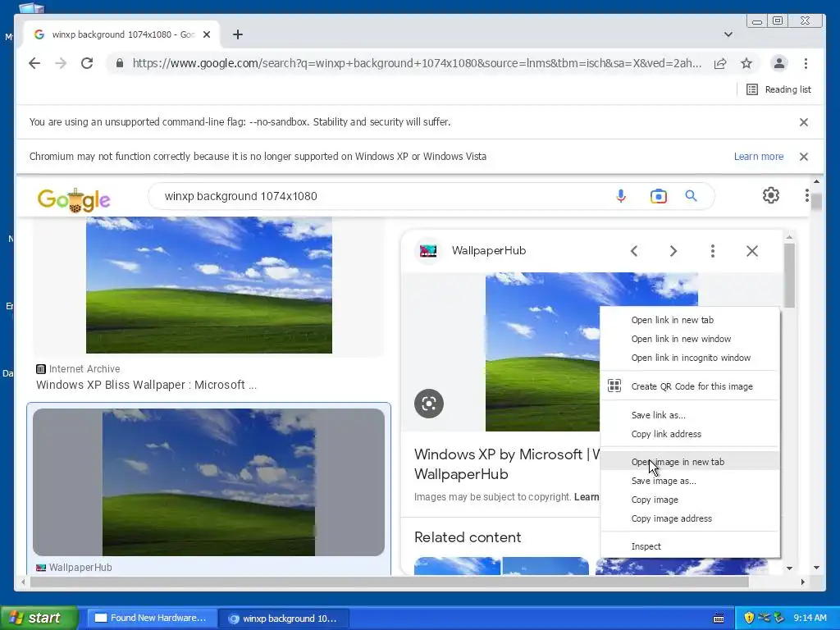This screenshot has width=840, height=630.
Task: Search by image with camera icon
Action: [659, 196]
